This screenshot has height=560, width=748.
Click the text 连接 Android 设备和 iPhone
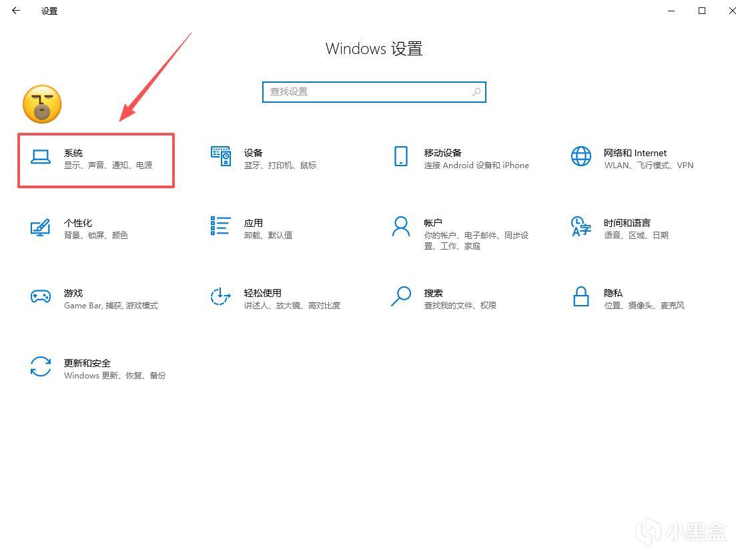(476, 165)
